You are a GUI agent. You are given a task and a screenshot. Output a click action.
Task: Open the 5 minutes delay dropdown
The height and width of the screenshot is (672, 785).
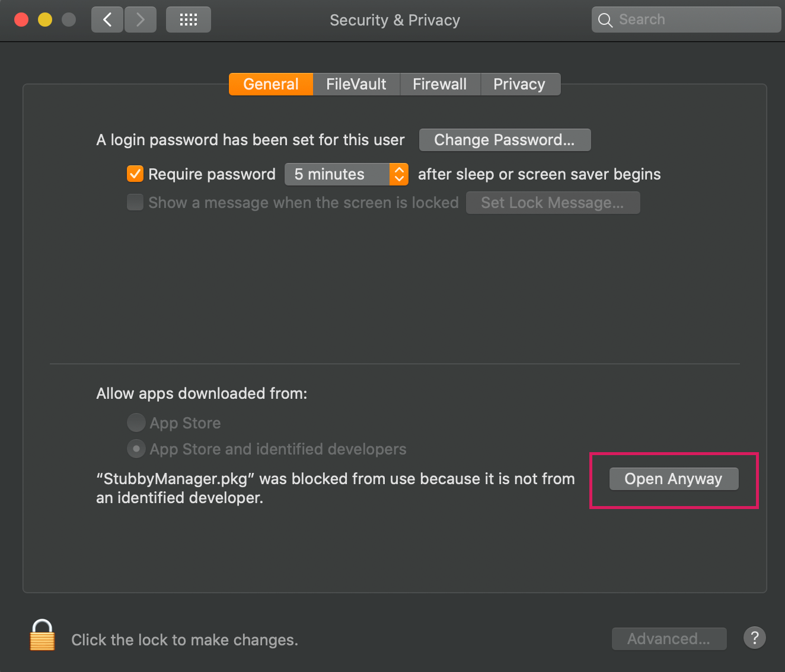coord(346,174)
